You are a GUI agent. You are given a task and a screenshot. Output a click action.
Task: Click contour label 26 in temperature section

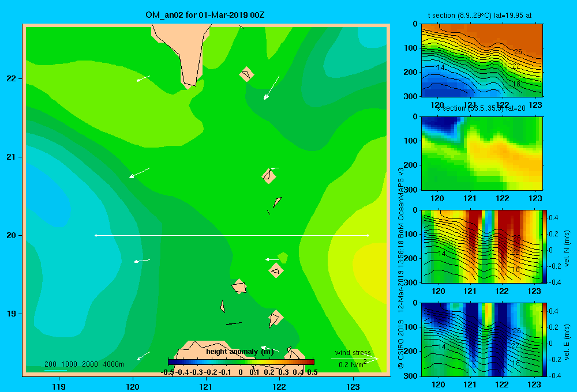[518, 52]
